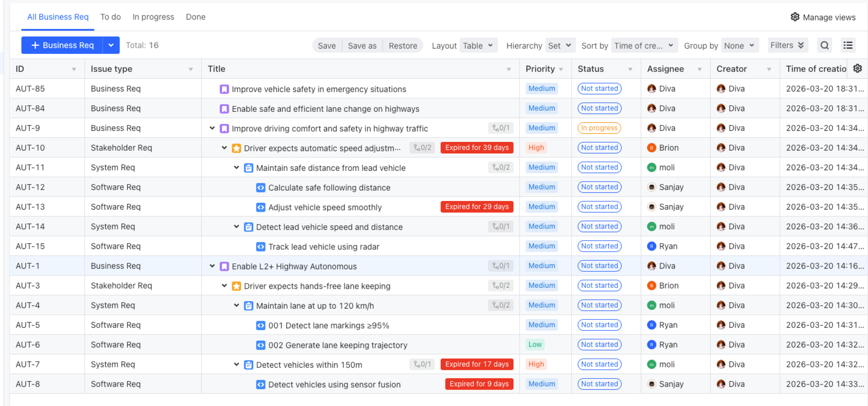Click Business Req icon on AUT-85
This screenshot has width=868, height=406.
pyautogui.click(x=224, y=89)
